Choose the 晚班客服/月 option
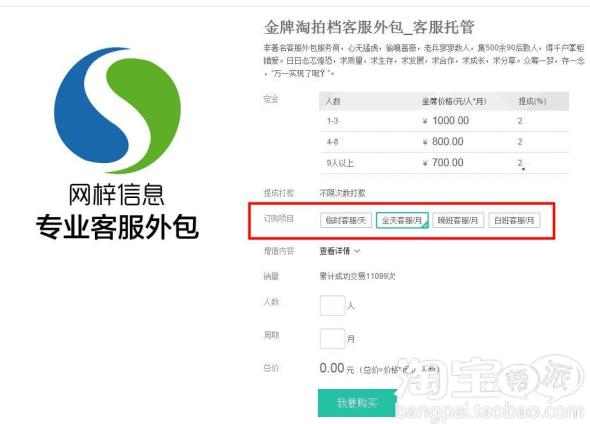The width and height of the screenshot is (590, 424). tap(458, 220)
